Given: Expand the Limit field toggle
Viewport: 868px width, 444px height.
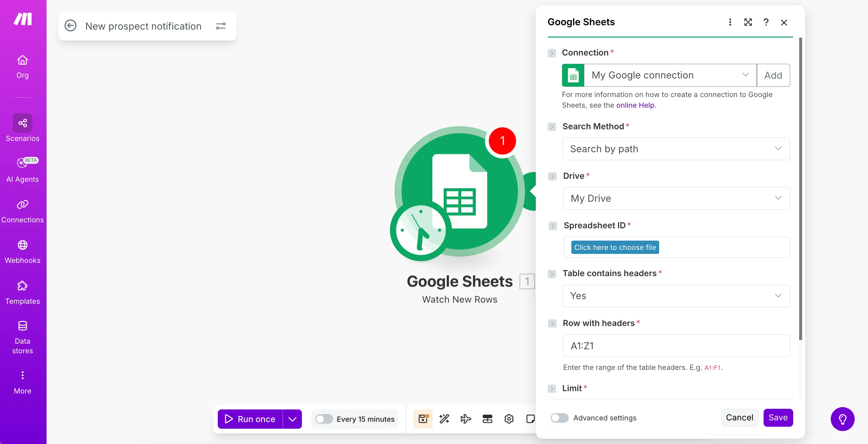Looking at the screenshot, I should click(552, 389).
